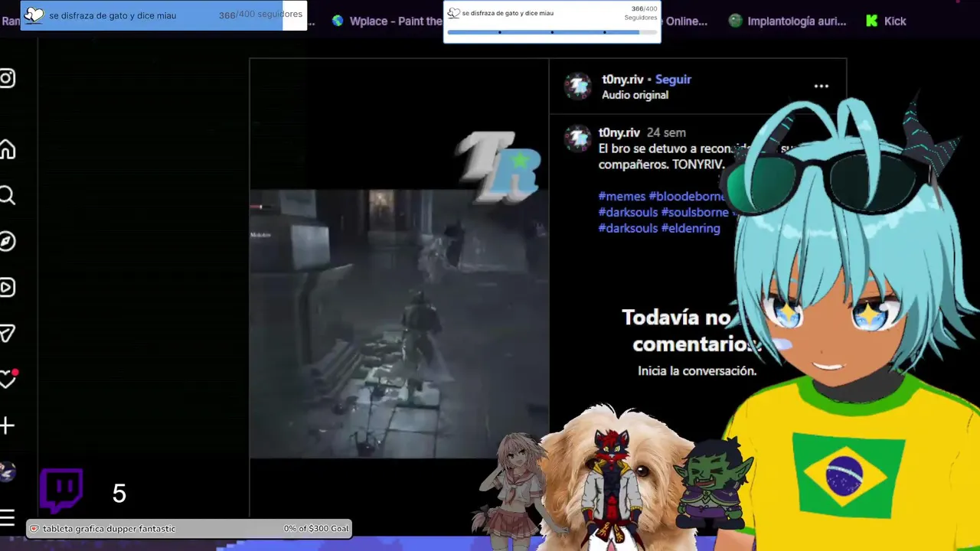The image size is (980, 551).
Task: Open the #bloodeborne hashtag
Action: tap(687, 197)
